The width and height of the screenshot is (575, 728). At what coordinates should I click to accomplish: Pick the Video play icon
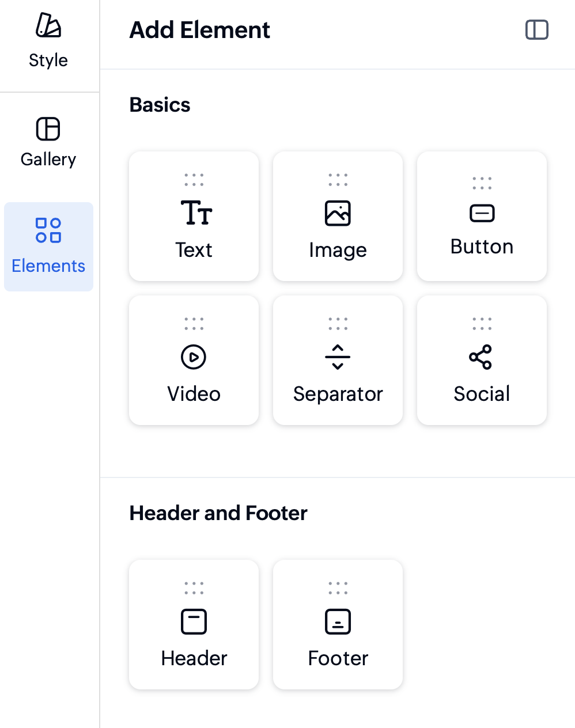tap(194, 357)
